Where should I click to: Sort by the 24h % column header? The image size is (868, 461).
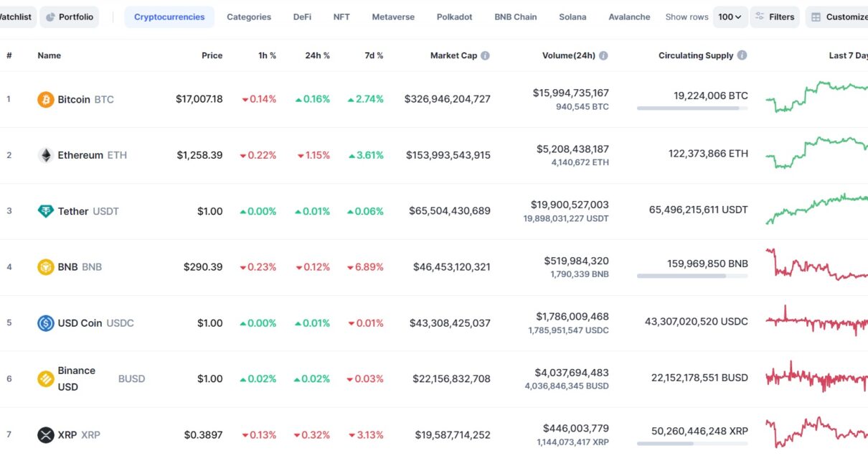click(x=317, y=55)
